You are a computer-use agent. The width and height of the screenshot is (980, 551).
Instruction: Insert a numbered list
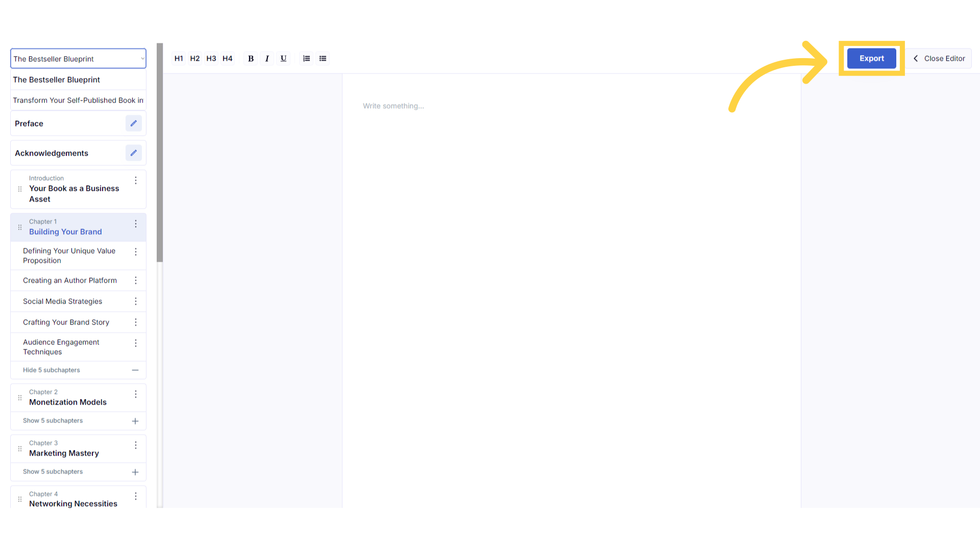click(306, 59)
